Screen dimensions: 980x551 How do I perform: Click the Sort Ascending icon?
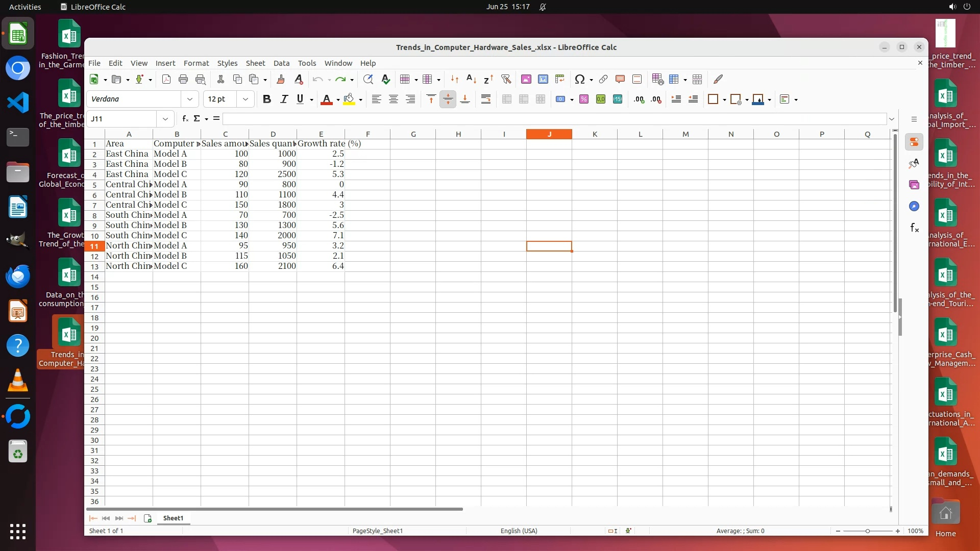point(471,79)
